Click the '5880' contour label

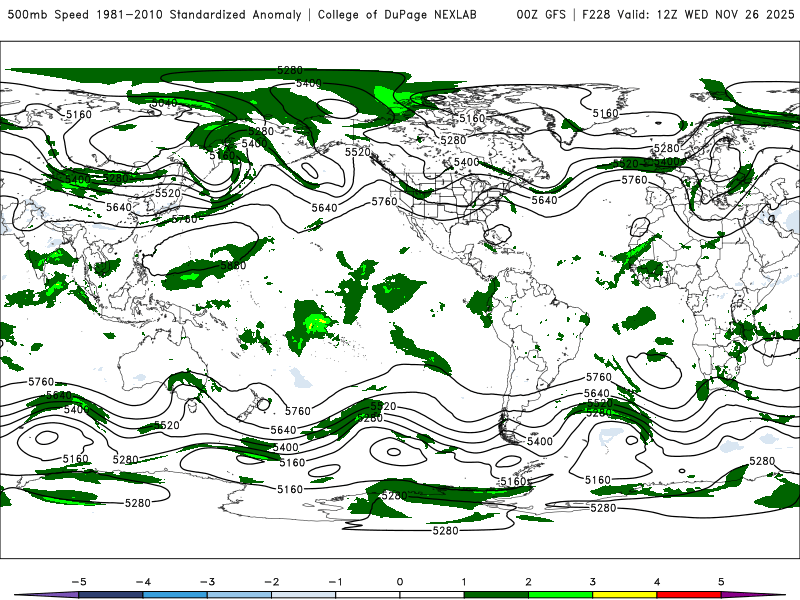(x=234, y=265)
